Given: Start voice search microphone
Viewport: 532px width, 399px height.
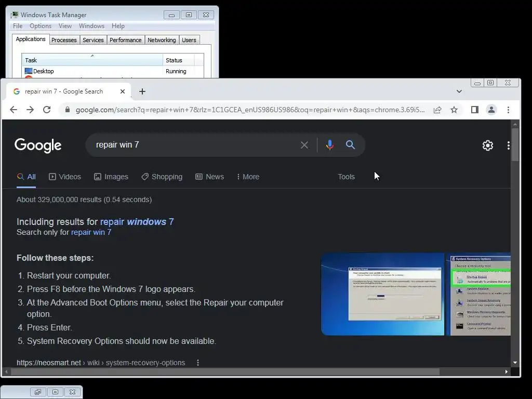Looking at the screenshot, I should click(329, 145).
